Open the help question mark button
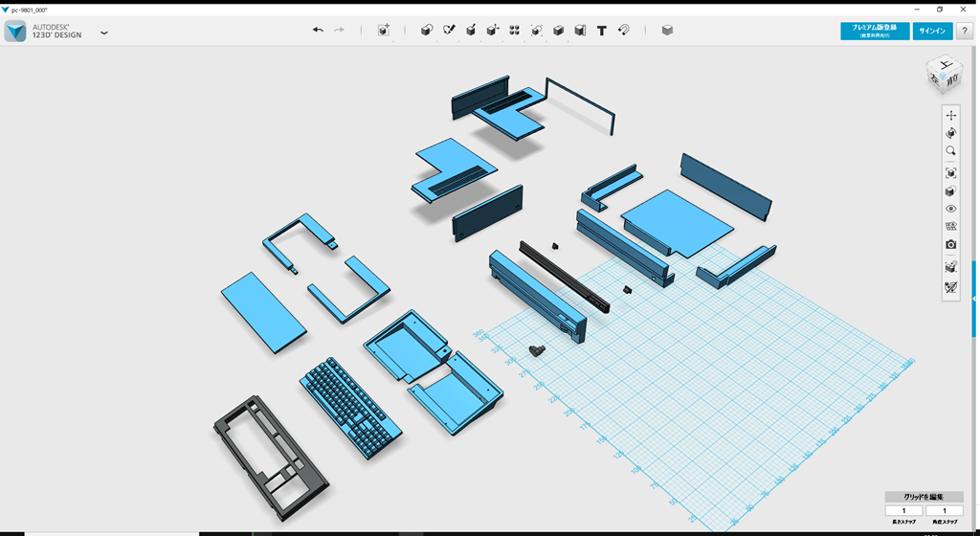 click(965, 32)
